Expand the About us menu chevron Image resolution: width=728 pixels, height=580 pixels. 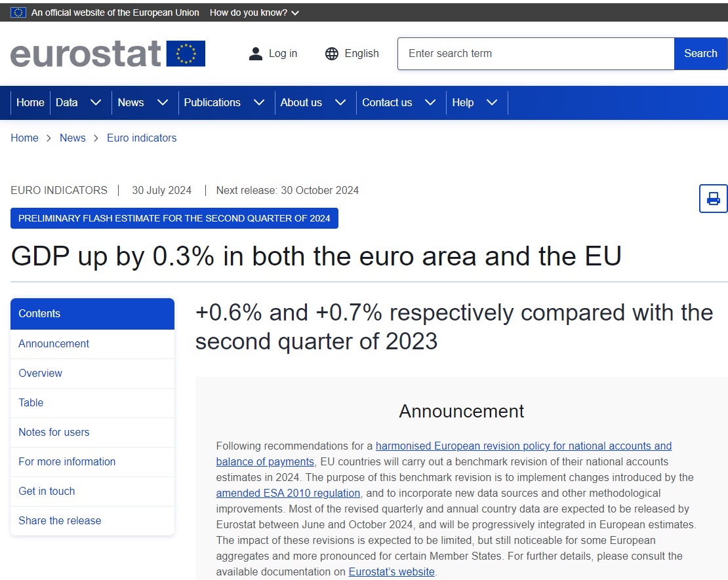click(x=340, y=102)
